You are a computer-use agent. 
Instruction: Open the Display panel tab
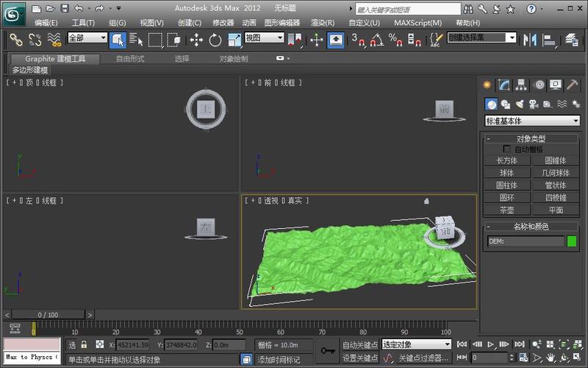pyautogui.click(x=556, y=85)
